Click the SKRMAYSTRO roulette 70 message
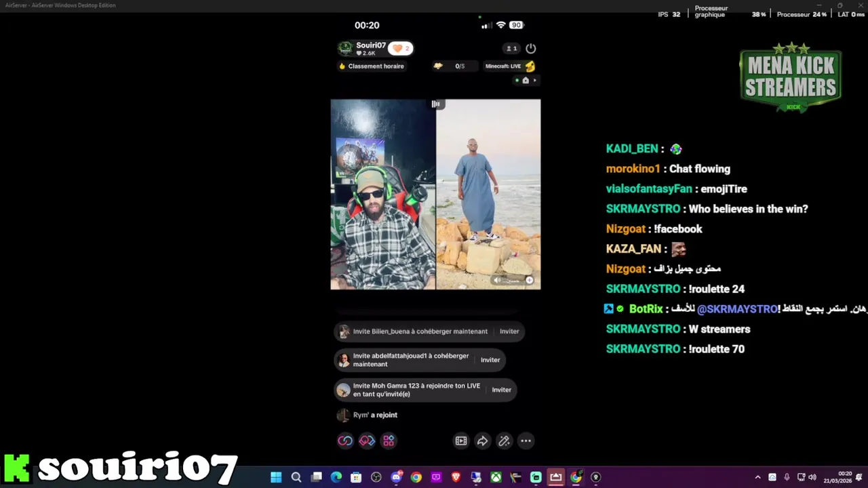This screenshot has width=868, height=488. 675,349
